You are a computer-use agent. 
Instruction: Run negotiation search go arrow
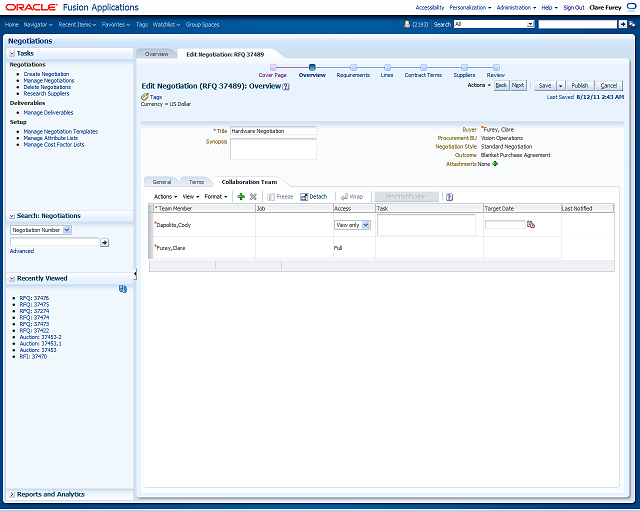(x=104, y=243)
